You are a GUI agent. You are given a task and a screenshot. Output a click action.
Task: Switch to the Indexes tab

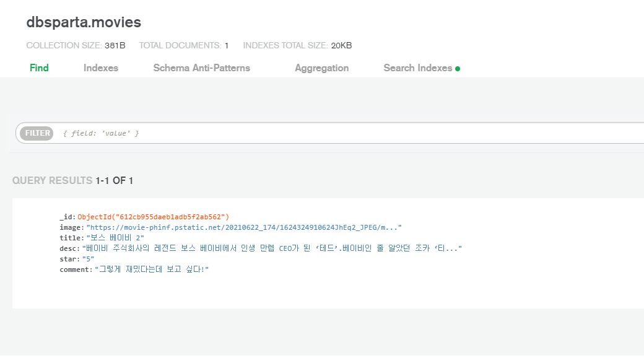click(100, 68)
